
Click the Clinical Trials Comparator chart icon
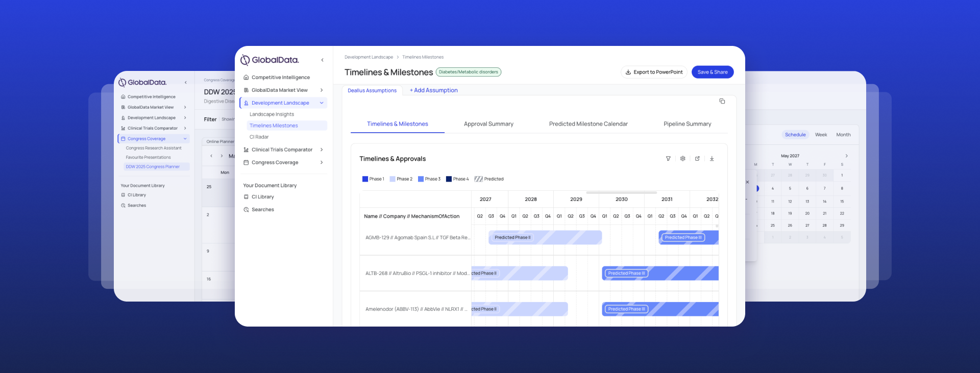tap(246, 150)
